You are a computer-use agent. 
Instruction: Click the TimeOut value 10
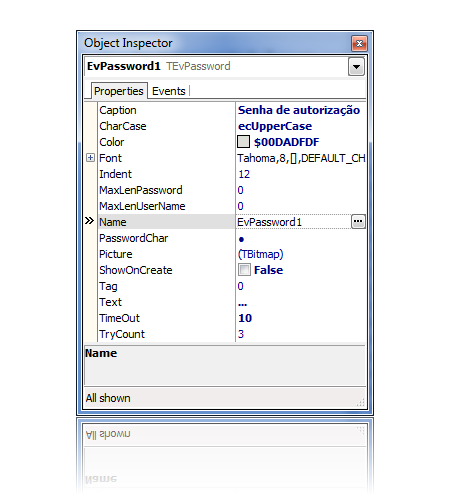[x=245, y=318]
